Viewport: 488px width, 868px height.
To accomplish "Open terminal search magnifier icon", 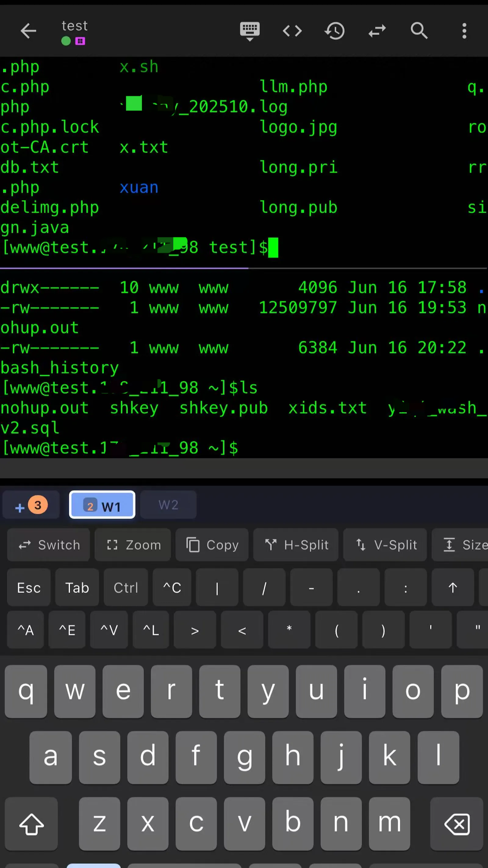I will [x=419, y=31].
